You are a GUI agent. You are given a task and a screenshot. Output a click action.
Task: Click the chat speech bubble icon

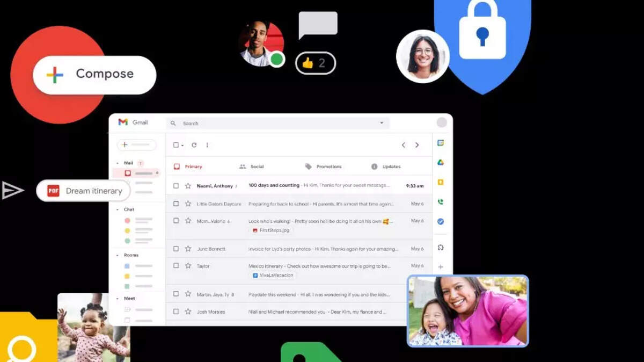point(318,25)
